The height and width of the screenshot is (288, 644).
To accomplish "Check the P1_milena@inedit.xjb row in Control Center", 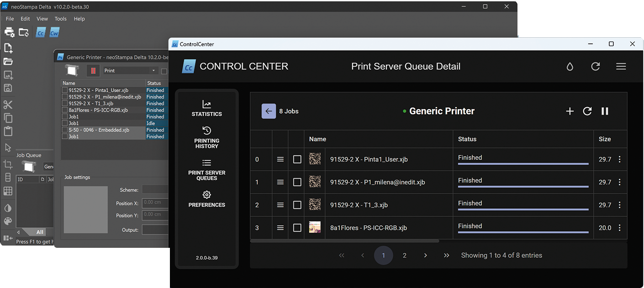I will pos(297,182).
